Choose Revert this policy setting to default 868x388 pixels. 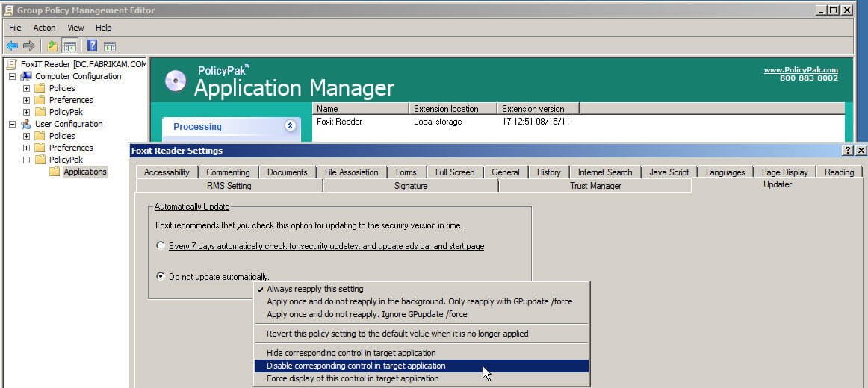click(421, 334)
